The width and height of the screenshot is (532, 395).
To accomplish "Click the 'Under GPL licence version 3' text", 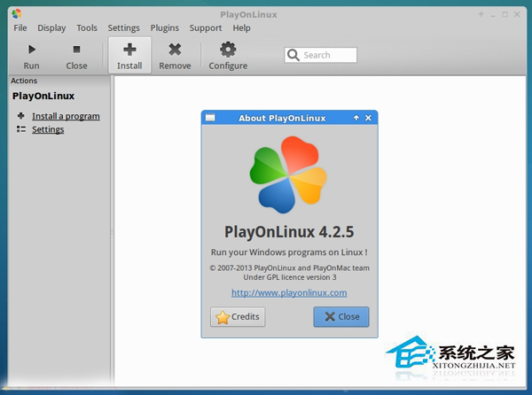I will 290,277.
